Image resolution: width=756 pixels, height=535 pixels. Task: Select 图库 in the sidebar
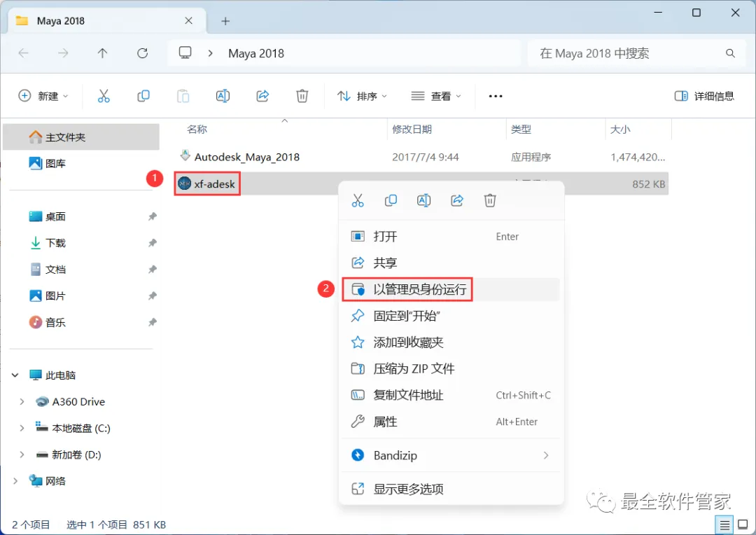click(x=81, y=164)
